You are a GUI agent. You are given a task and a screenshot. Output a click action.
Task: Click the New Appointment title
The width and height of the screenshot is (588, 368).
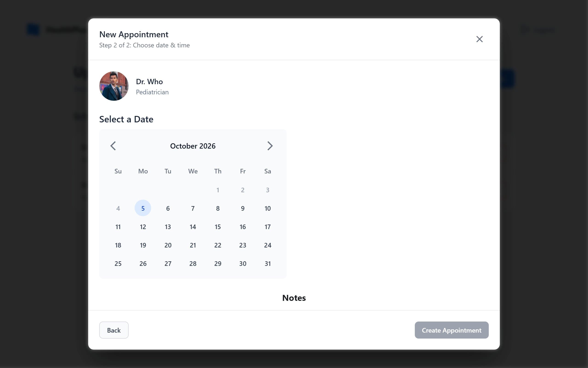(x=134, y=34)
